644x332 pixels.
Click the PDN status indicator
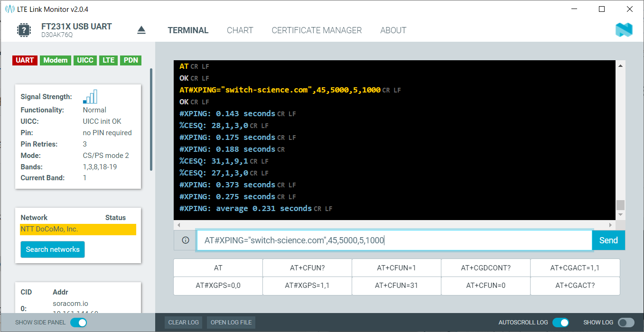pos(131,60)
